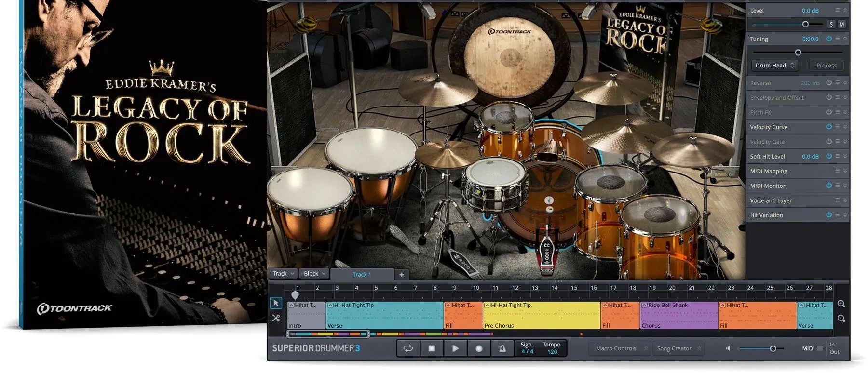Select the scissors cut tool
The height and width of the screenshot is (373, 868).
point(276,318)
